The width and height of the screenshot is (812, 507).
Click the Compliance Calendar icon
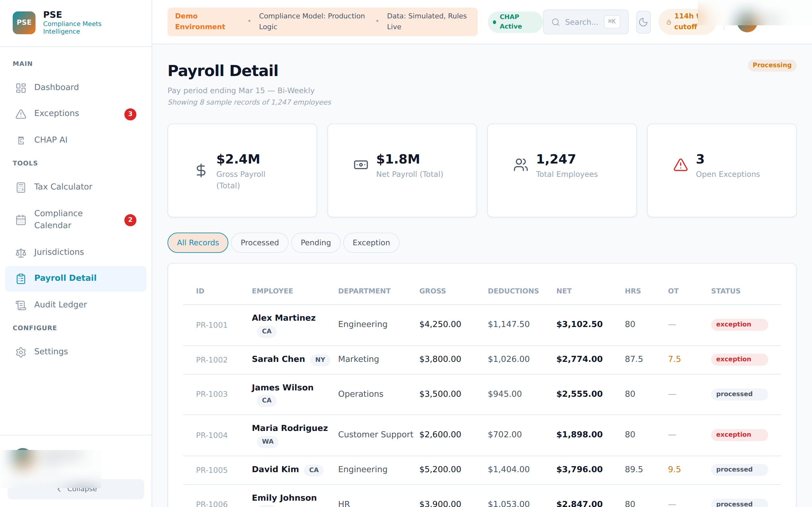click(21, 220)
